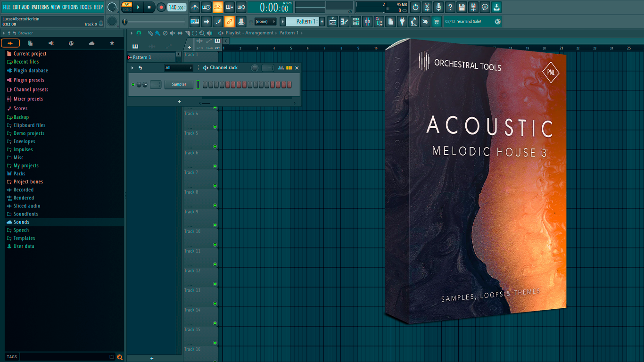
Task: Toggle the Sampler channel green select indicator
Action: coord(198,84)
